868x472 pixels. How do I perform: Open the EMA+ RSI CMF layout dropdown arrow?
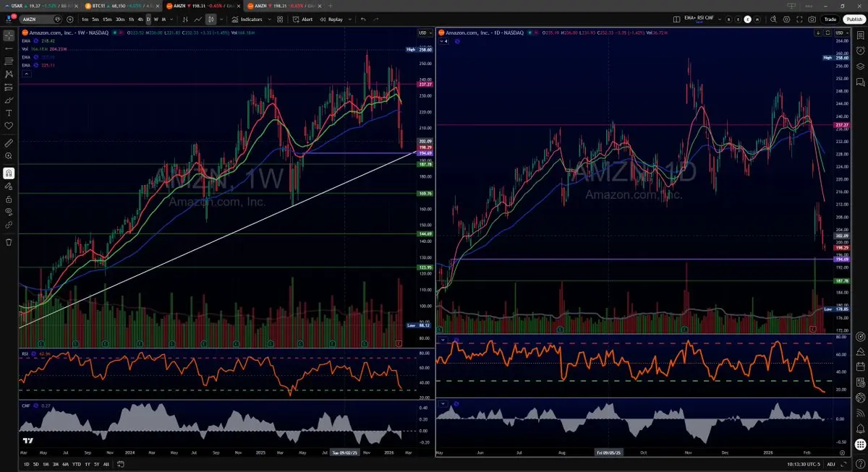tap(720, 19)
